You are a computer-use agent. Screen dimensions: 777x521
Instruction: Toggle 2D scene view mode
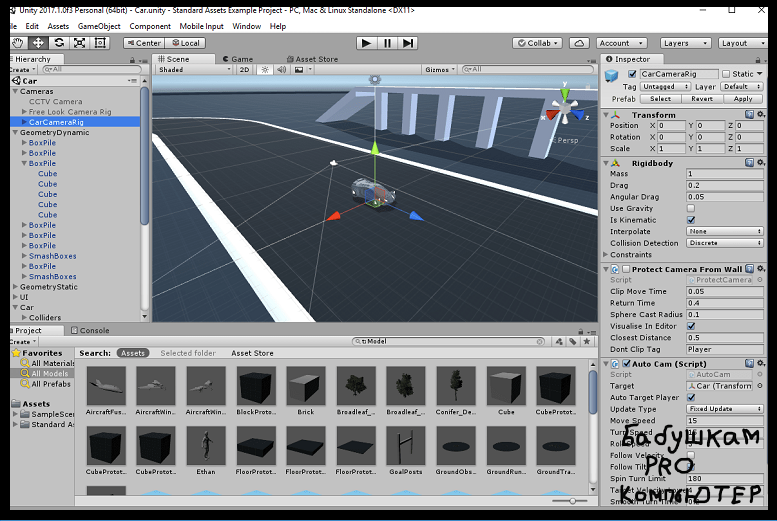[x=244, y=69]
